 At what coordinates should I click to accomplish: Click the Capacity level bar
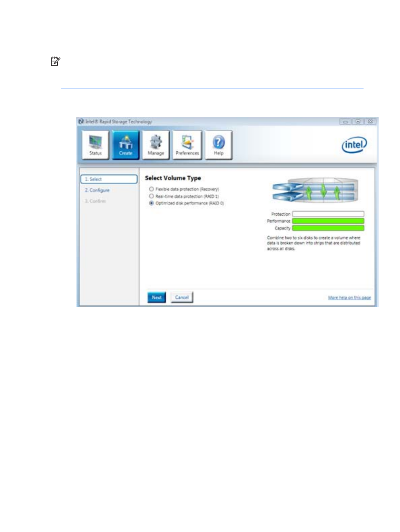click(x=328, y=228)
